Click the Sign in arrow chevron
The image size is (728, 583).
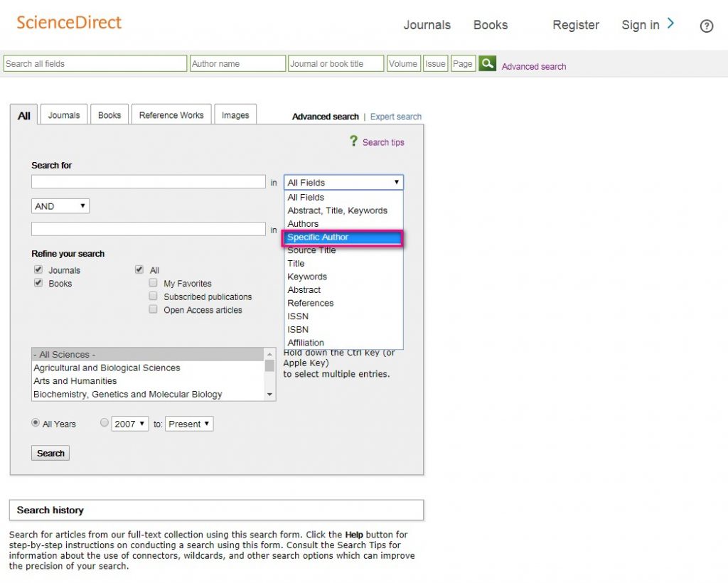[670, 23]
